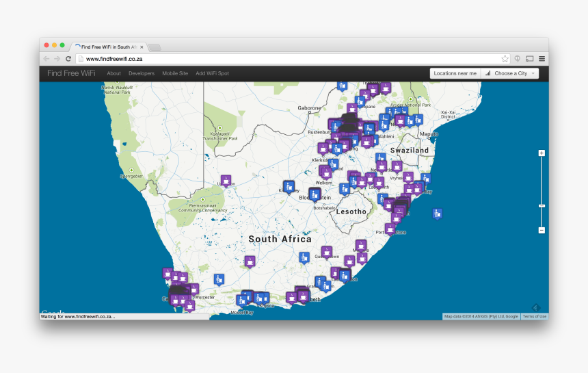Click the Xai-Xai District label
This screenshot has height=373, width=588.
[448, 114]
